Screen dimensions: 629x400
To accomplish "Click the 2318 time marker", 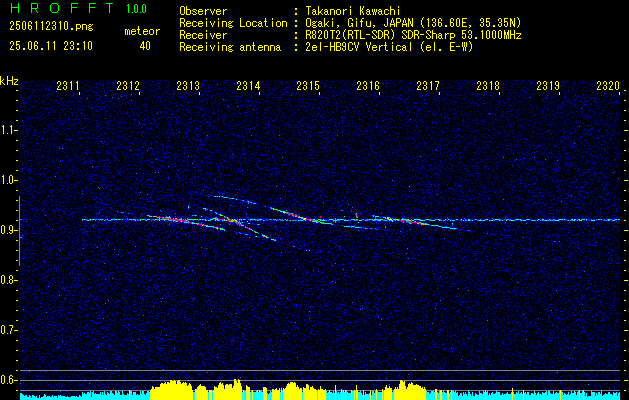I will point(488,86).
